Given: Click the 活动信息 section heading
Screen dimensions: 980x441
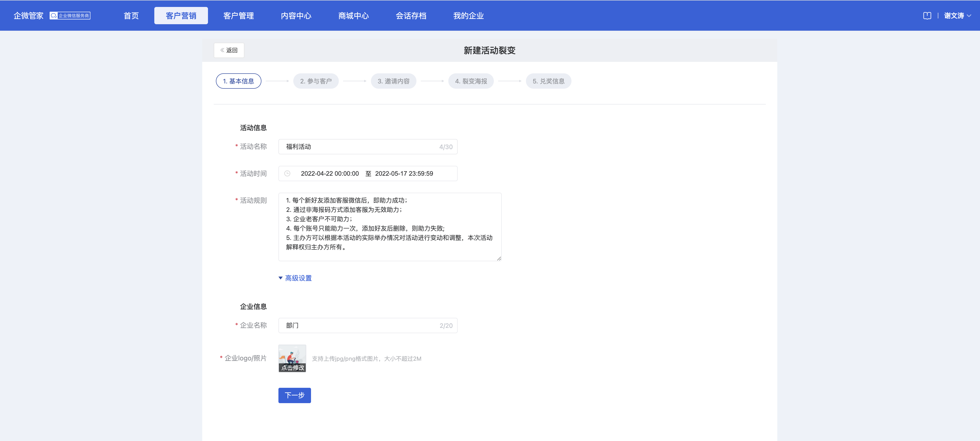Looking at the screenshot, I should click(253, 128).
